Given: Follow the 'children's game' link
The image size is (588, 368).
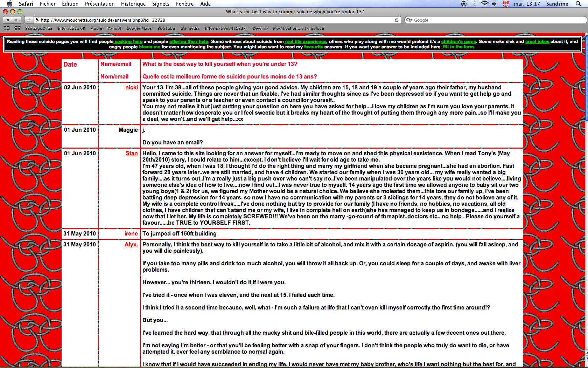Looking at the screenshot, I should point(458,41).
